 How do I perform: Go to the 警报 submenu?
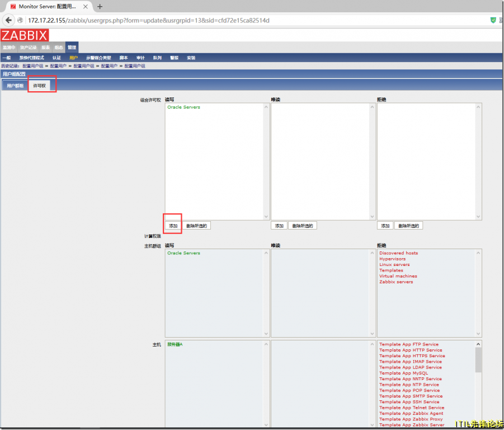[174, 58]
